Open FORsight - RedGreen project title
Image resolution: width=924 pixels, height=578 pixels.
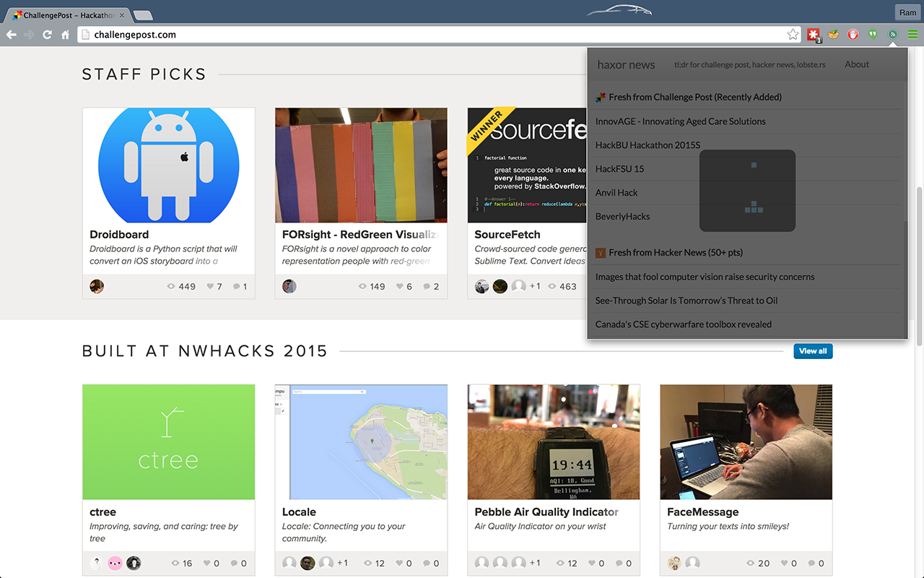360,234
